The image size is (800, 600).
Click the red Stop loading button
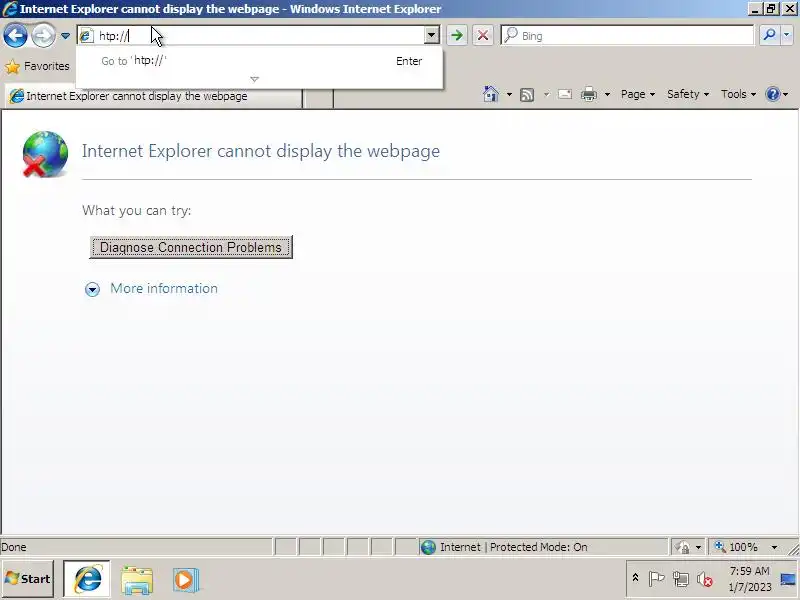[x=483, y=36]
